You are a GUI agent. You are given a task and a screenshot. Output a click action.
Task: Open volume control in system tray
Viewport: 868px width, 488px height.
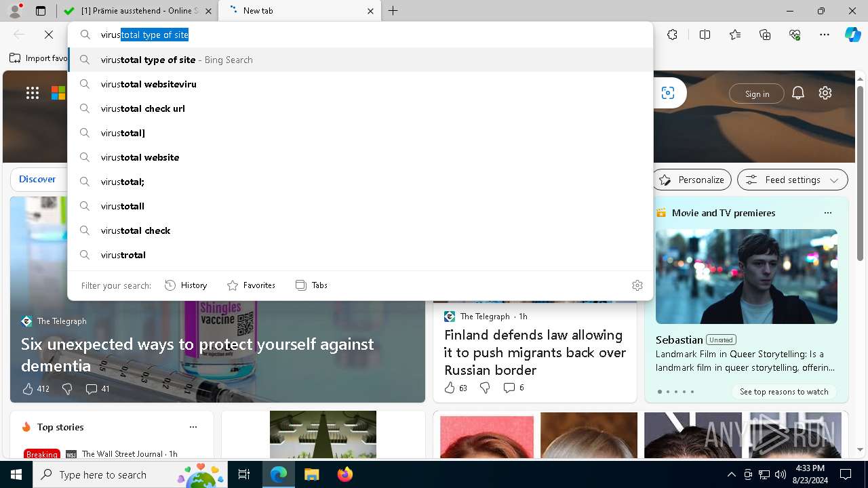coord(780,474)
